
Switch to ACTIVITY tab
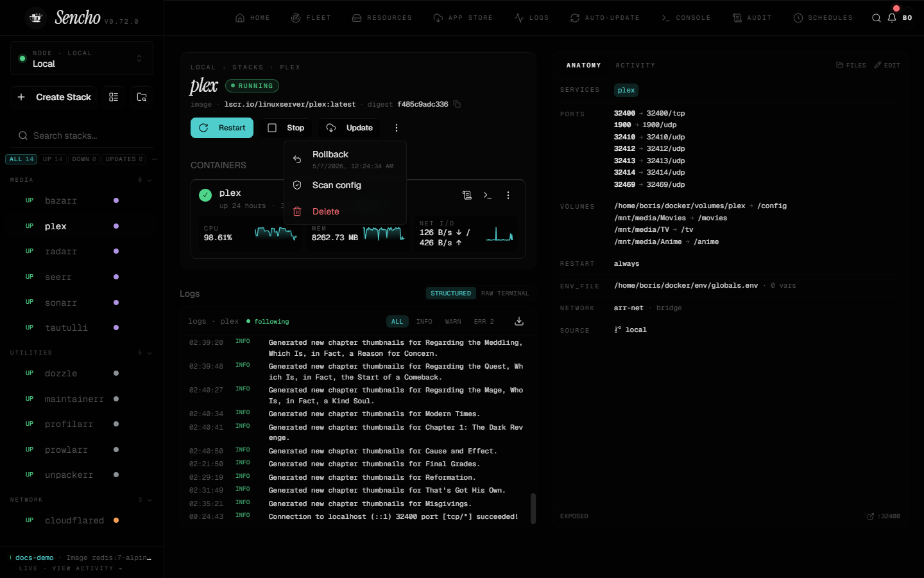[635, 66]
